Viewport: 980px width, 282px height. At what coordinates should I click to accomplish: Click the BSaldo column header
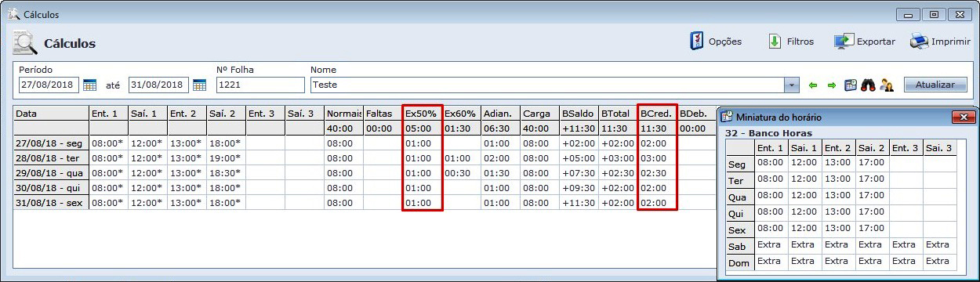click(579, 114)
